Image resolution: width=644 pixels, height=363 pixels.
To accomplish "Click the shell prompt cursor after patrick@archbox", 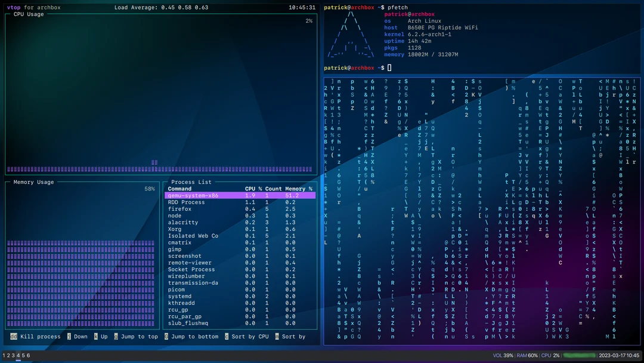I will 388,67.
